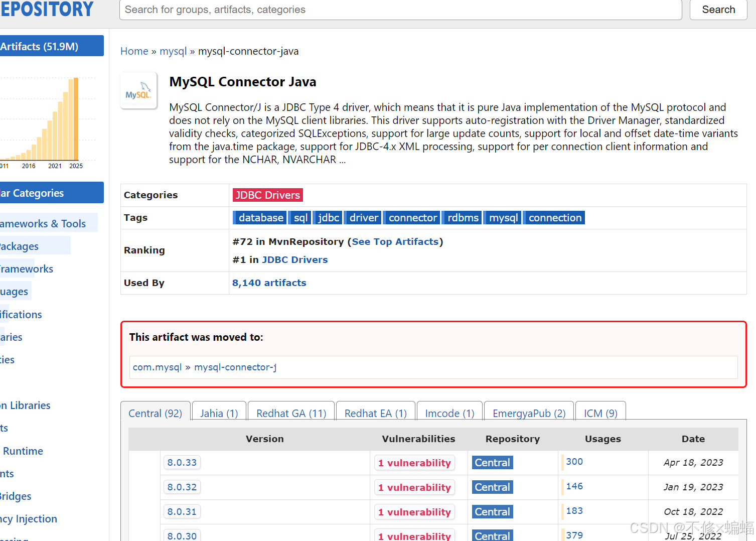Screen dimensions: 756x541
Task: Open the mysql-connector-j link
Action: click(235, 367)
